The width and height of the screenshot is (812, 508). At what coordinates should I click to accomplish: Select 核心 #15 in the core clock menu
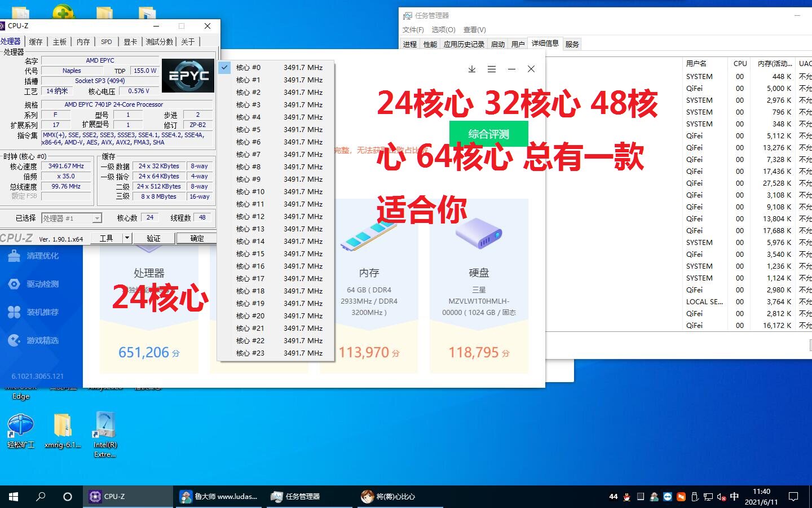point(276,254)
